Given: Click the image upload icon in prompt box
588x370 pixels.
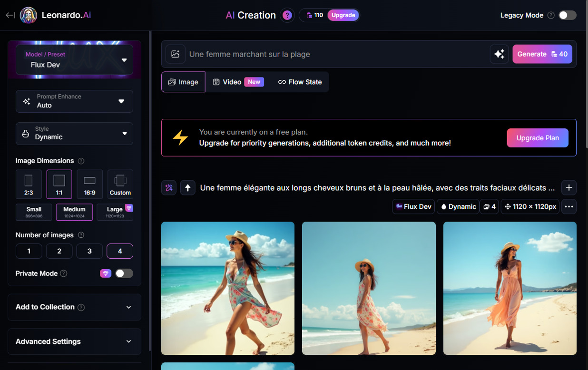Looking at the screenshot, I should point(176,54).
